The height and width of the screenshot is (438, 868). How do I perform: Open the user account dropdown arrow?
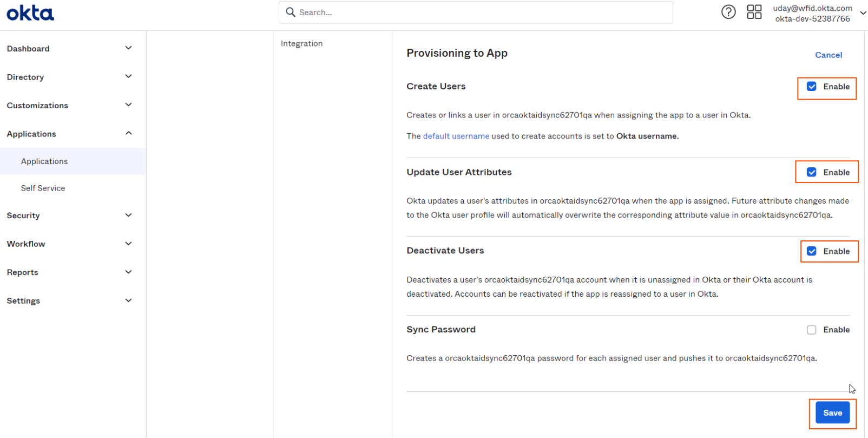[863, 13]
